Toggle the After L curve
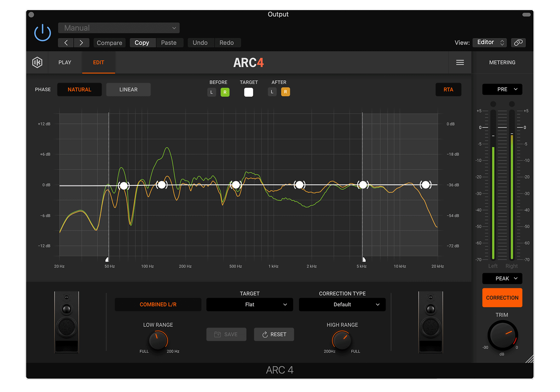 272,92
